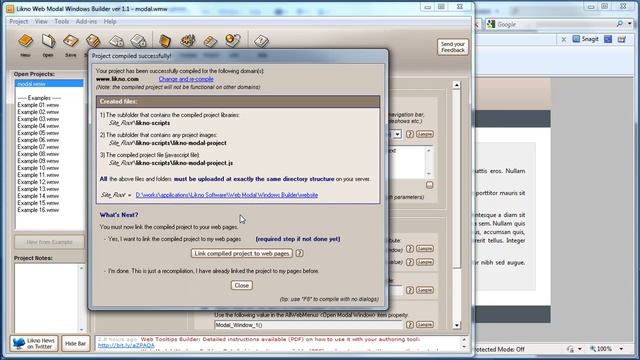This screenshot has width=640, height=360.
Task: Click the X icon left of Snagit
Action: [564, 40]
